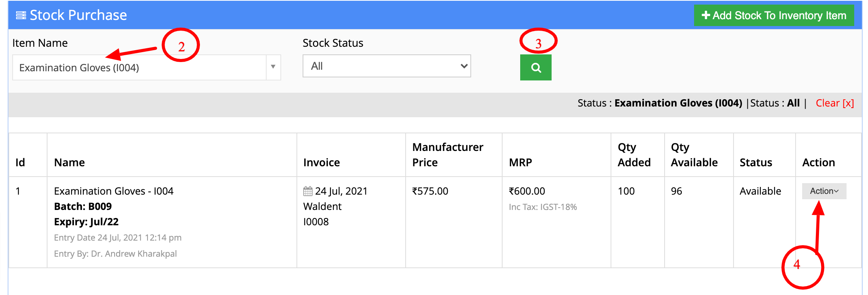Screen dimensions: 868x295
Task: Click the green search magnifier button
Action: coord(536,67)
